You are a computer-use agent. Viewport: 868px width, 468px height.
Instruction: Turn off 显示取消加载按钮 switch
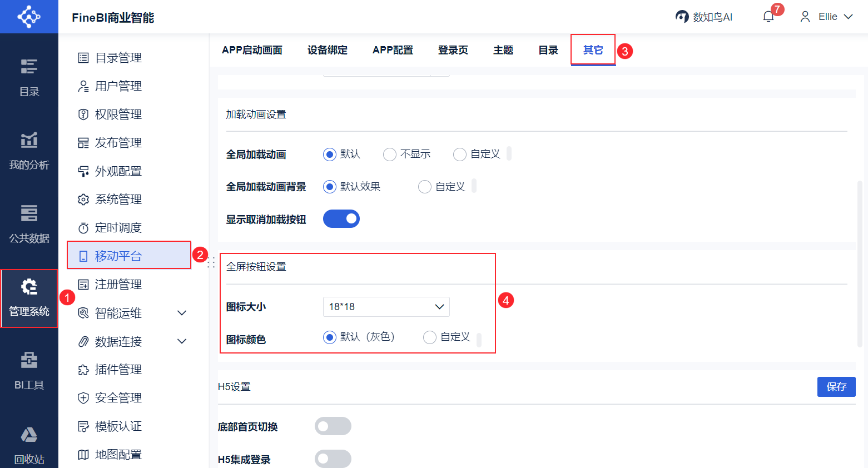[x=341, y=219]
